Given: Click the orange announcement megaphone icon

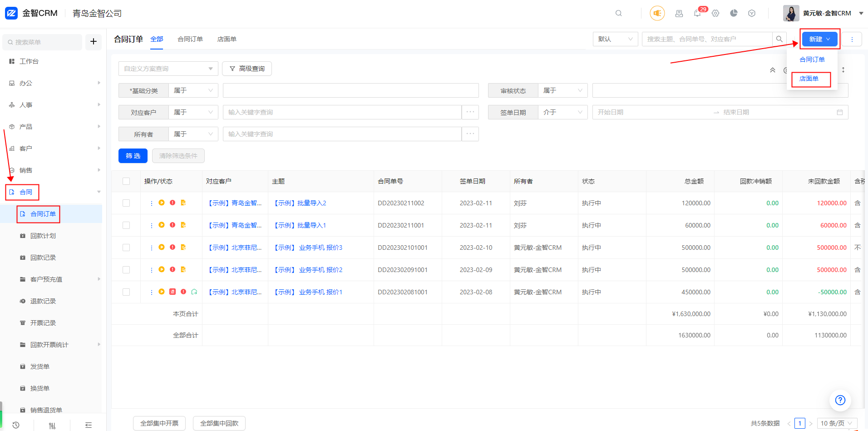Looking at the screenshot, I should (x=657, y=13).
